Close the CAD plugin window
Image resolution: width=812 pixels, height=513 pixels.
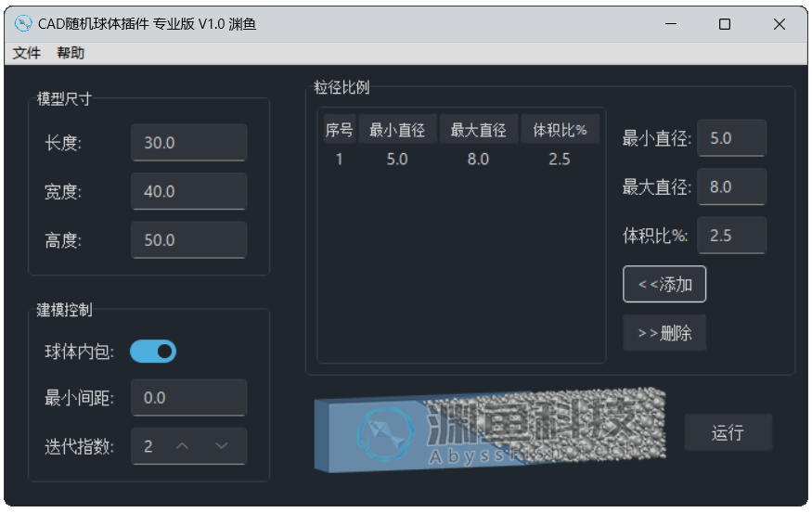click(780, 24)
